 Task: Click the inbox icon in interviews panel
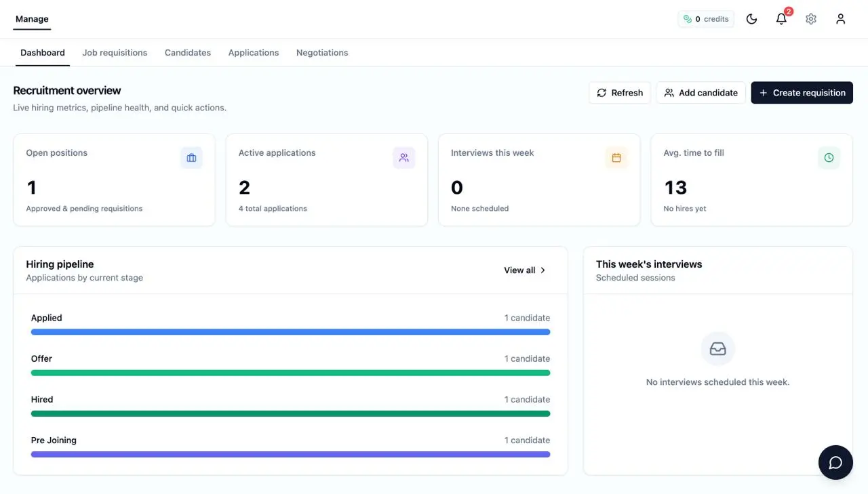pyautogui.click(x=718, y=349)
